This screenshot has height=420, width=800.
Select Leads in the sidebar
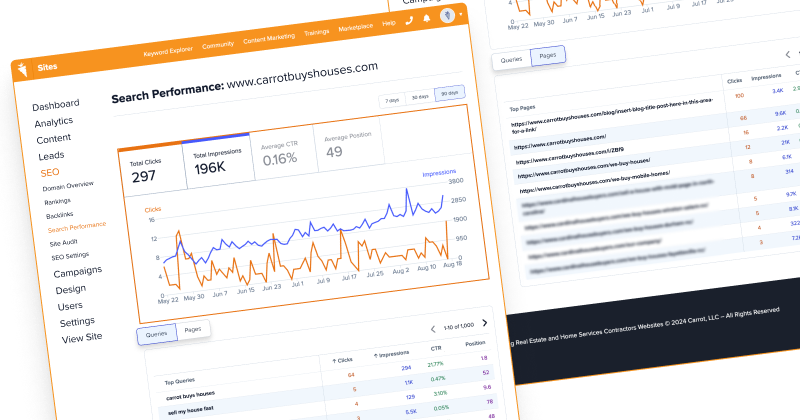(x=51, y=156)
